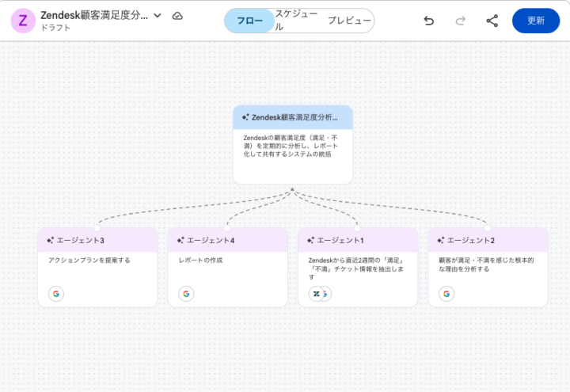Click the Zendesk顧客満足度分析 flow title text
570x392 pixels.
(x=93, y=16)
